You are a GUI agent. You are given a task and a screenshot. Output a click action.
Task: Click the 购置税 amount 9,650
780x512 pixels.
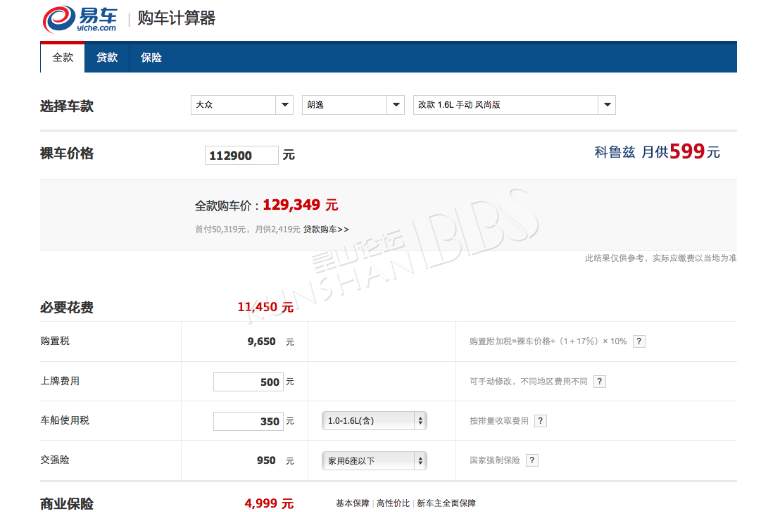(262, 341)
